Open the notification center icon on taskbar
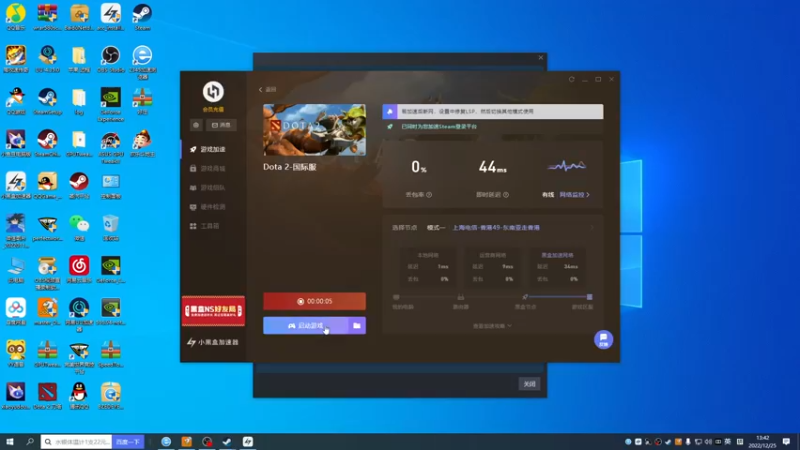The height and width of the screenshot is (450, 800). (786, 442)
